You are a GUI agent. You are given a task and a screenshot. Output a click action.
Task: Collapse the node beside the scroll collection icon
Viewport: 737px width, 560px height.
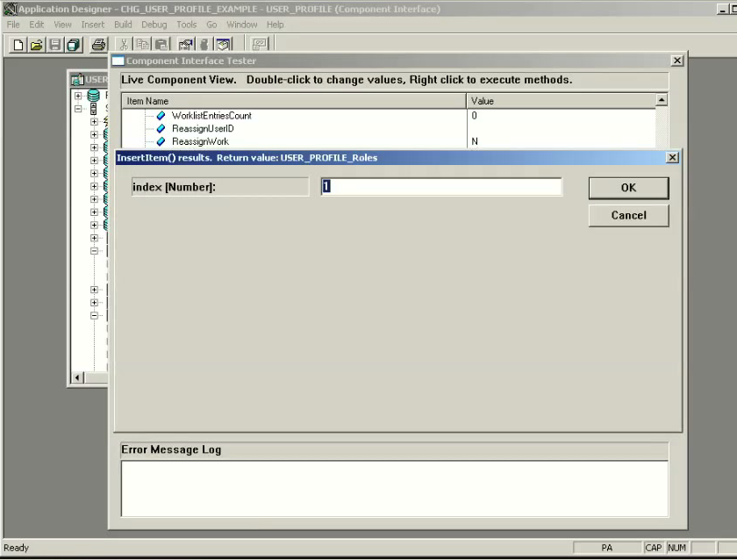click(78, 109)
